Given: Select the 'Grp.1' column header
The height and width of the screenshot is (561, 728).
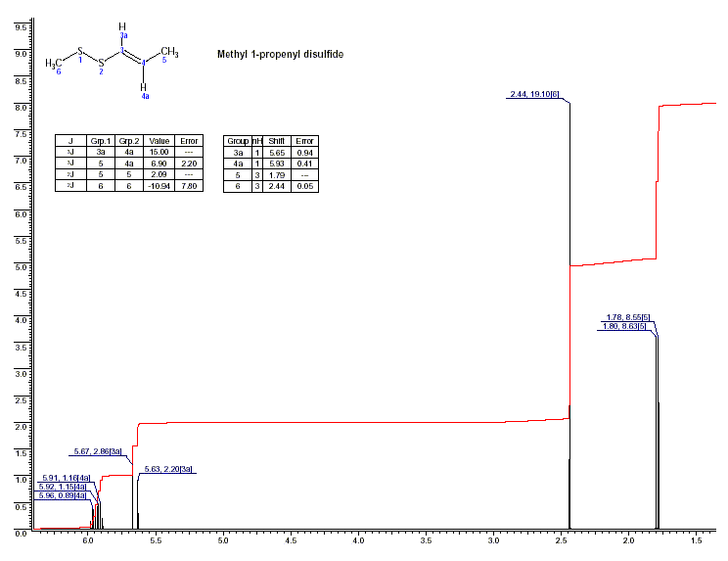Looking at the screenshot, I should tap(100, 141).
